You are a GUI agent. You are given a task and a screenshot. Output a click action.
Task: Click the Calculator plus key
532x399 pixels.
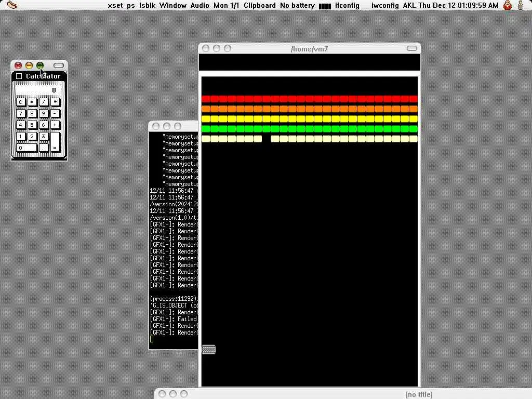pos(55,125)
